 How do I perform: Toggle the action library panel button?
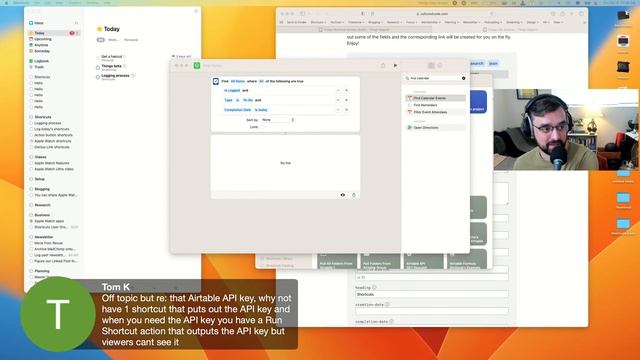point(431,65)
